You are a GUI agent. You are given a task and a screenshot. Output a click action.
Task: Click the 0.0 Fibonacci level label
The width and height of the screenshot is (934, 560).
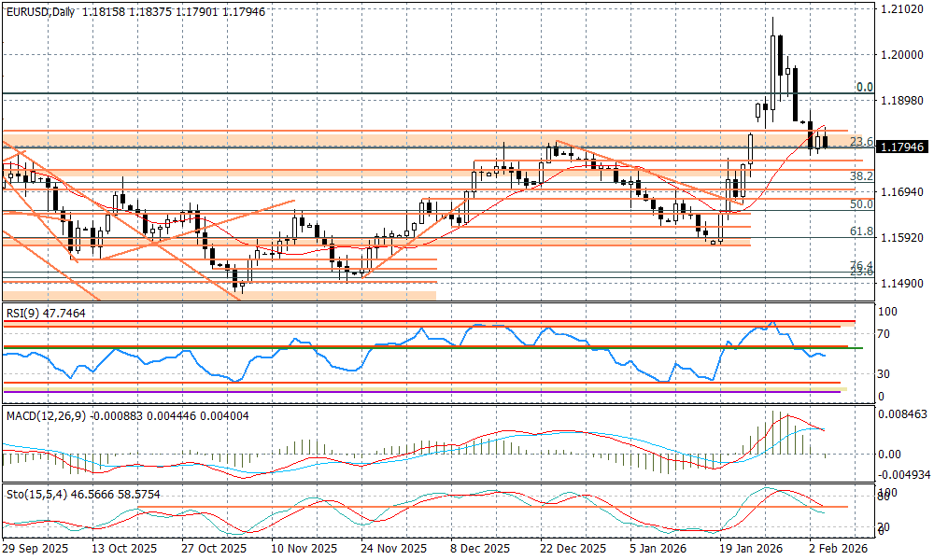865,88
